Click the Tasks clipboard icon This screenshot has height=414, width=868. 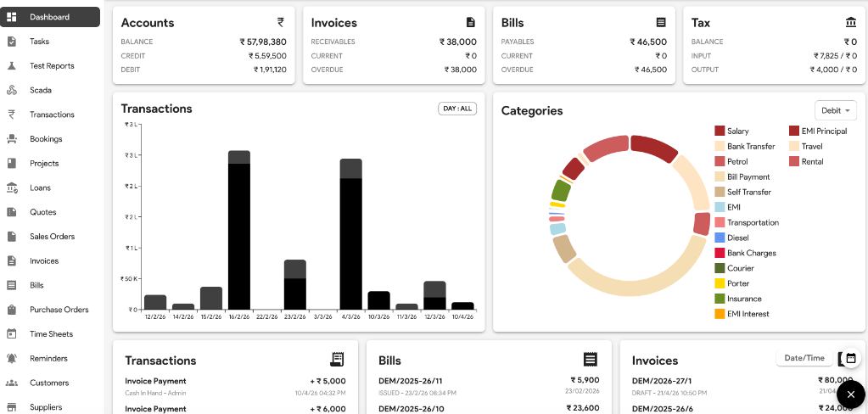[11, 42]
